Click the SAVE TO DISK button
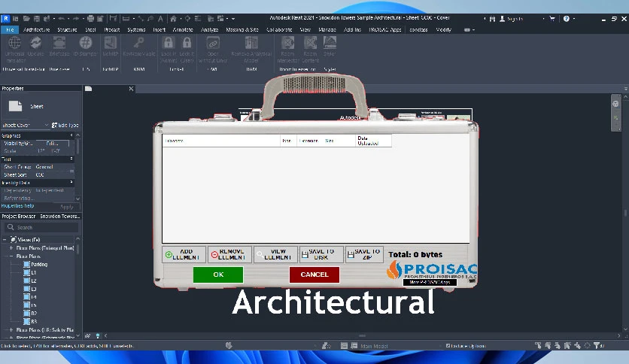 (x=321, y=254)
